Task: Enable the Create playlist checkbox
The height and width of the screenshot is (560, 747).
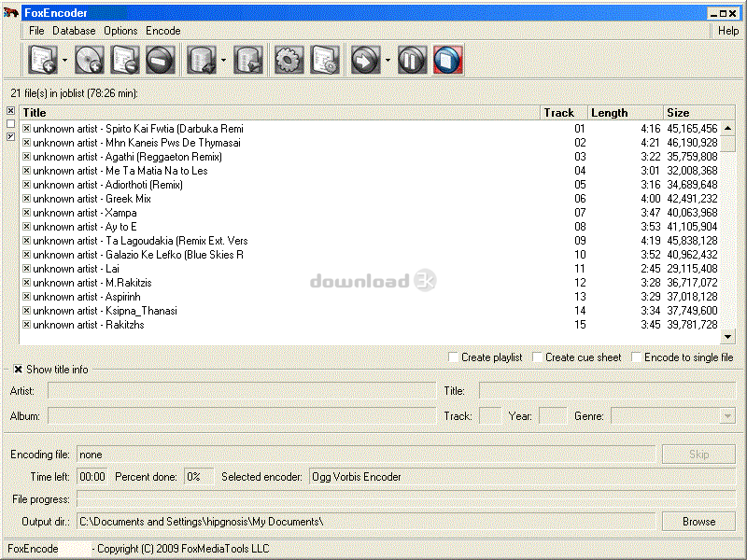Action: click(x=454, y=357)
